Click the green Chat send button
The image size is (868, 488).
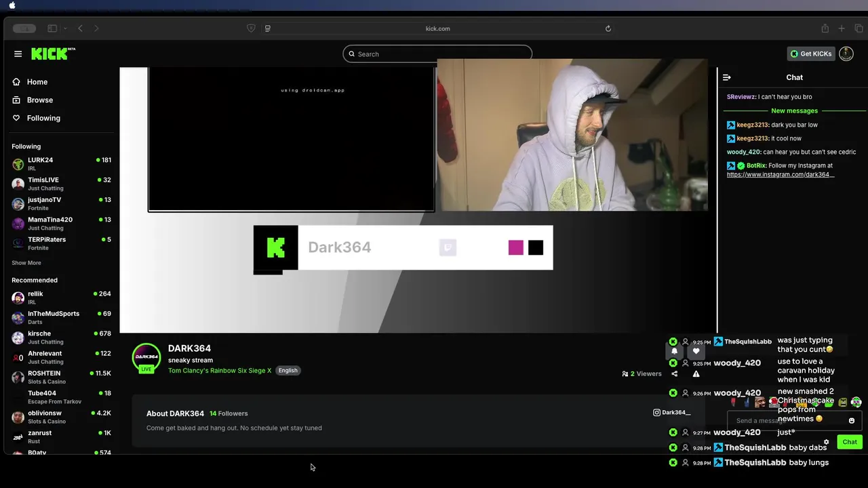coord(850,442)
